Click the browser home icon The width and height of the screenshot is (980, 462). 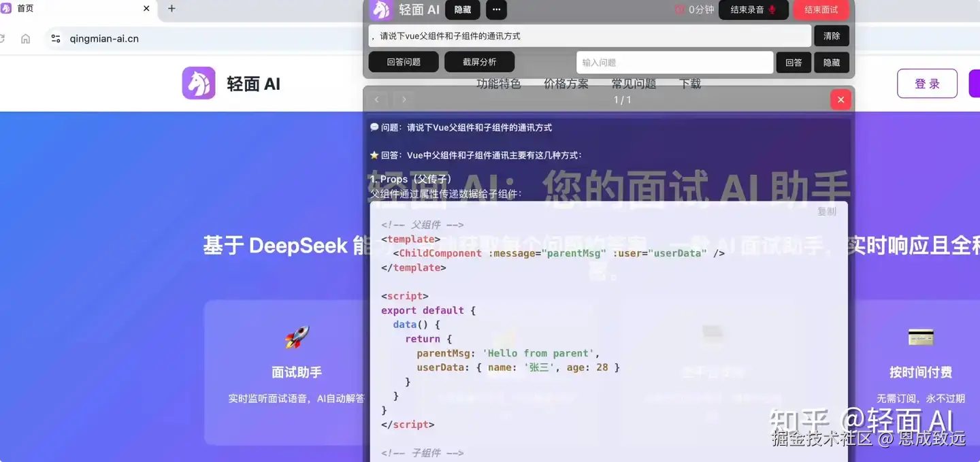click(x=25, y=39)
